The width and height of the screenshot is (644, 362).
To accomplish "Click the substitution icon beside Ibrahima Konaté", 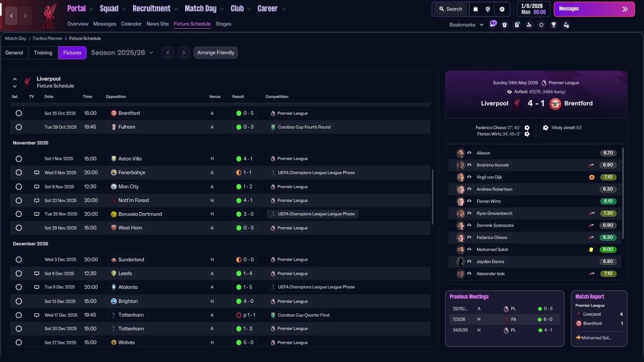I will [x=592, y=165].
